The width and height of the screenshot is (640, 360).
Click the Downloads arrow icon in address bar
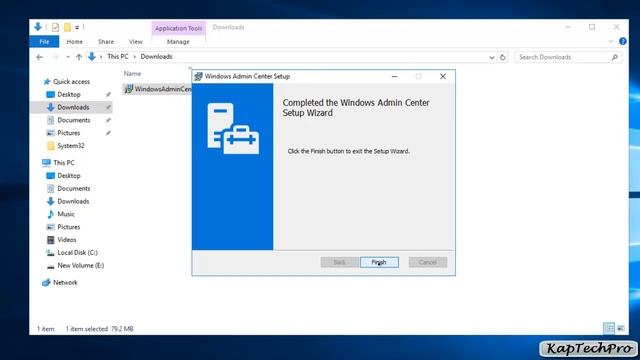[x=92, y=57]
